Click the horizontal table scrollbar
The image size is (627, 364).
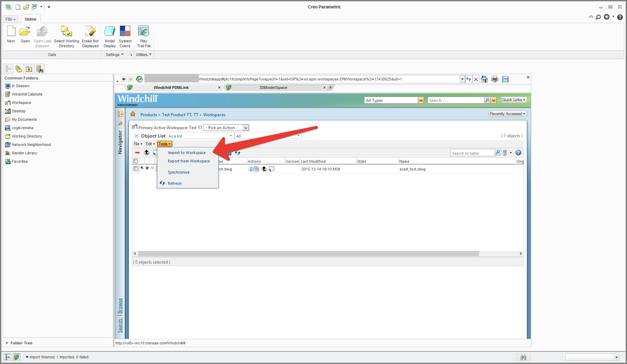[308, 253]
